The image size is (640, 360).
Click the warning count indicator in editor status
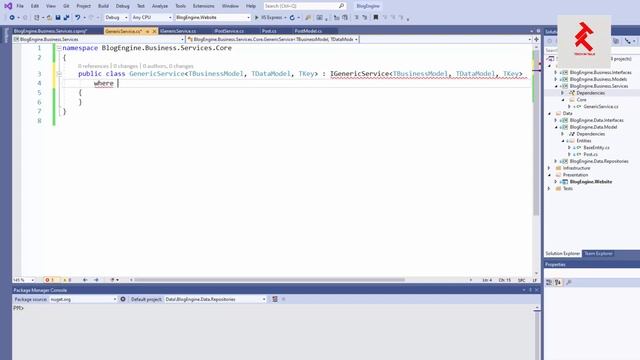[67, 280]
